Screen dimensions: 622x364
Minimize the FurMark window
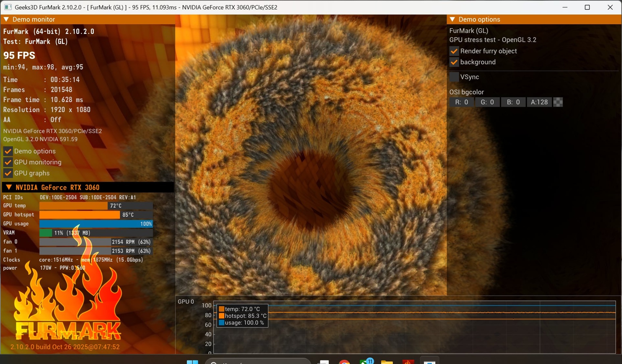pos(565,7)
